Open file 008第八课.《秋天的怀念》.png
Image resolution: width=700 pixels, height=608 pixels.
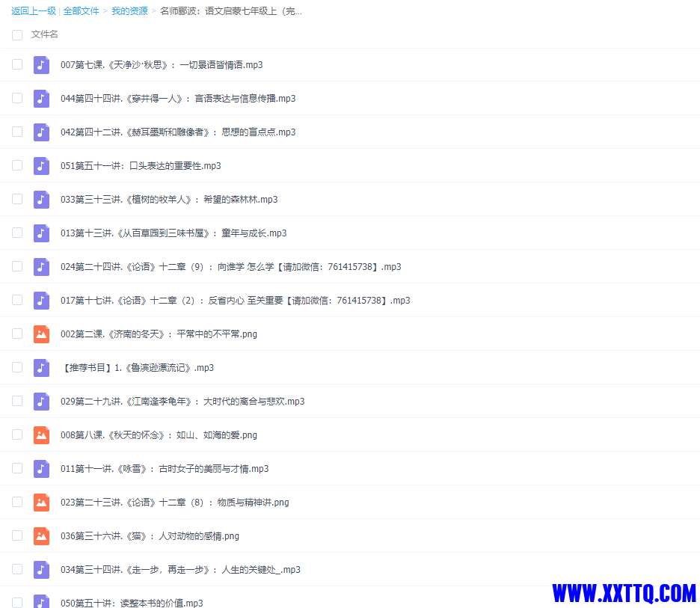(159, 434)
